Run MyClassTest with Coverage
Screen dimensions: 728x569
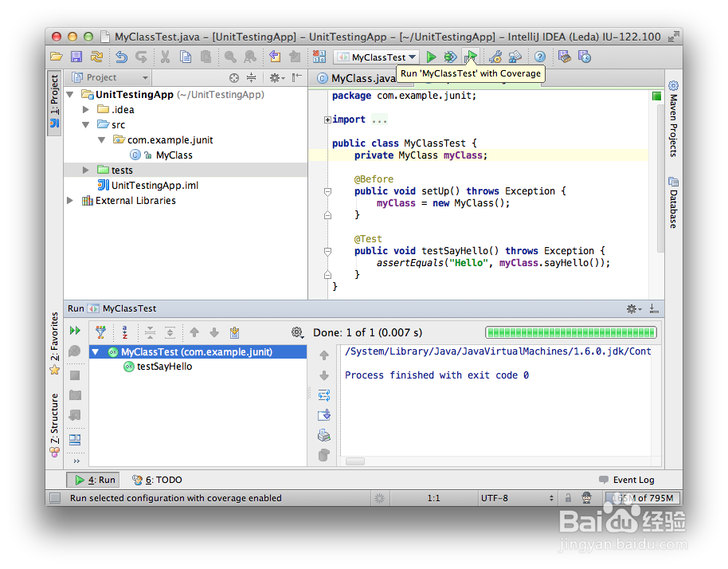point(471,57)
